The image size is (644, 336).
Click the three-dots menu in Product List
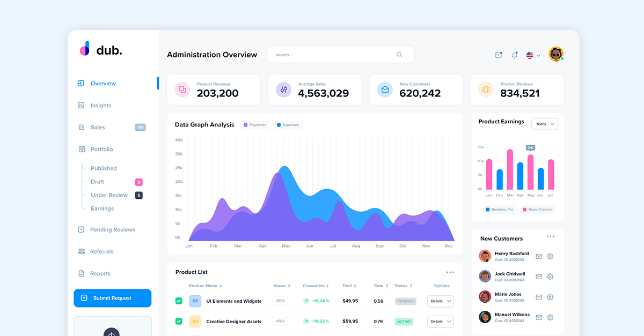pos(450,272)
